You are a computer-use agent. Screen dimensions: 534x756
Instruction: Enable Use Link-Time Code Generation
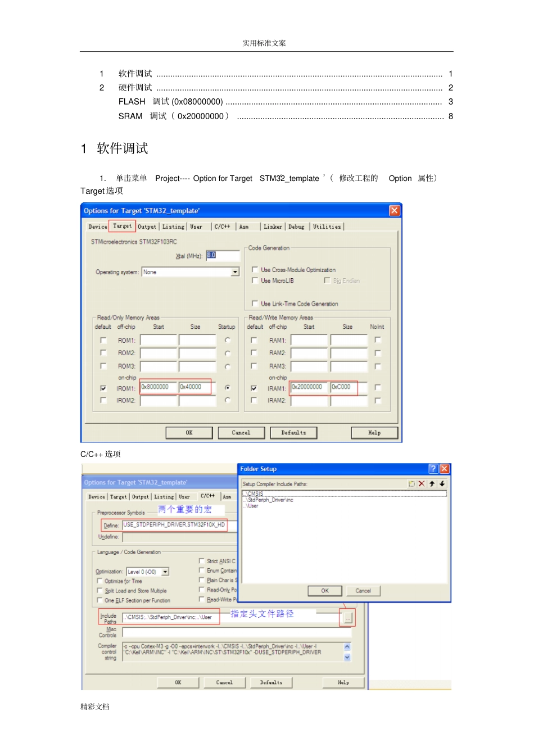255,304
